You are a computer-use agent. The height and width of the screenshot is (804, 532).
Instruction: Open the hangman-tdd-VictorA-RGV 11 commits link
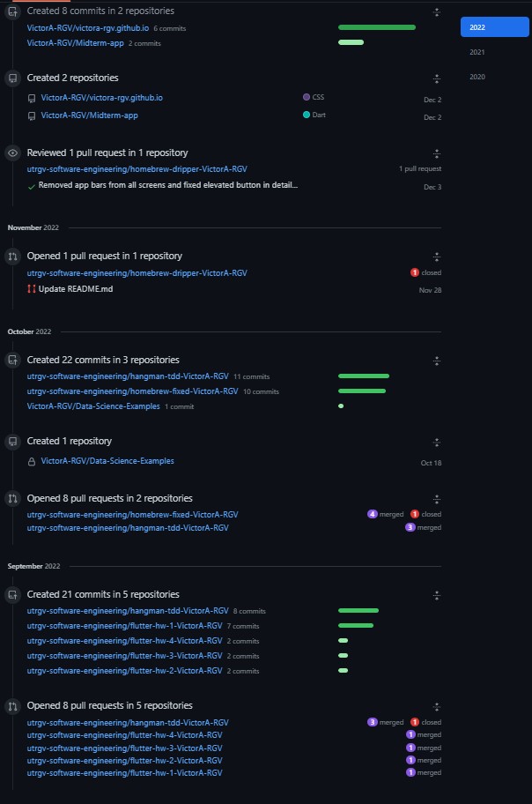coord(128,376)
